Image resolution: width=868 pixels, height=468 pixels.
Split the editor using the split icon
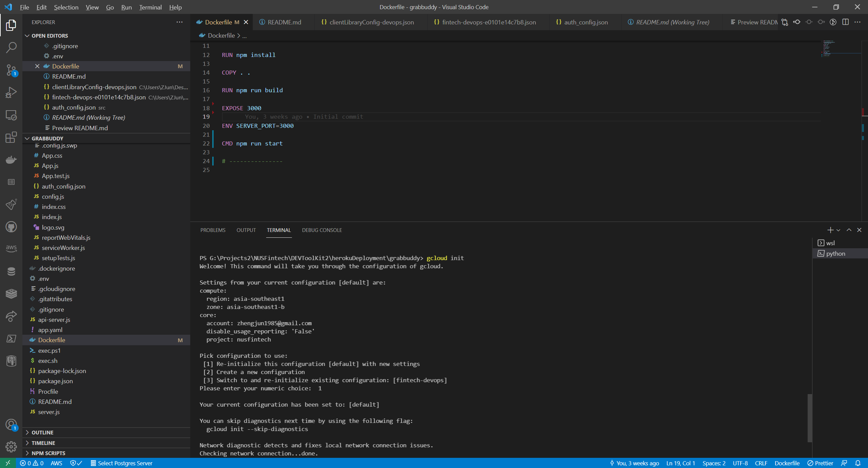point(845,22)
